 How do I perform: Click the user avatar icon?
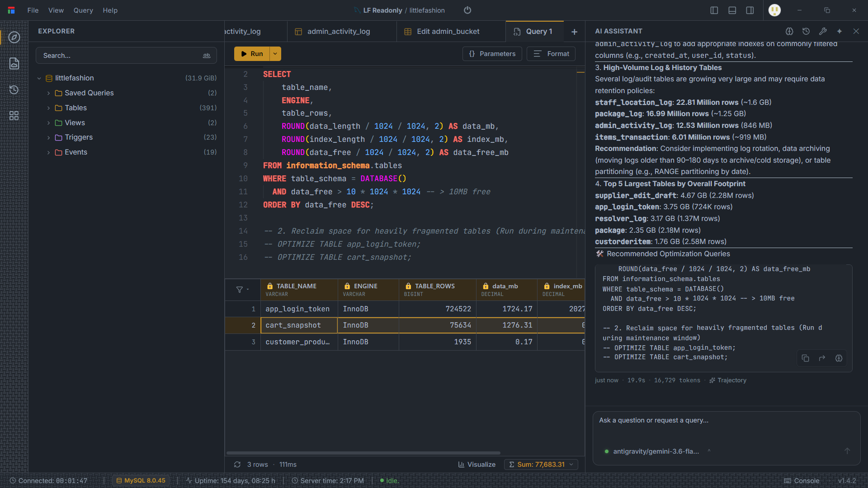[774, 10]
